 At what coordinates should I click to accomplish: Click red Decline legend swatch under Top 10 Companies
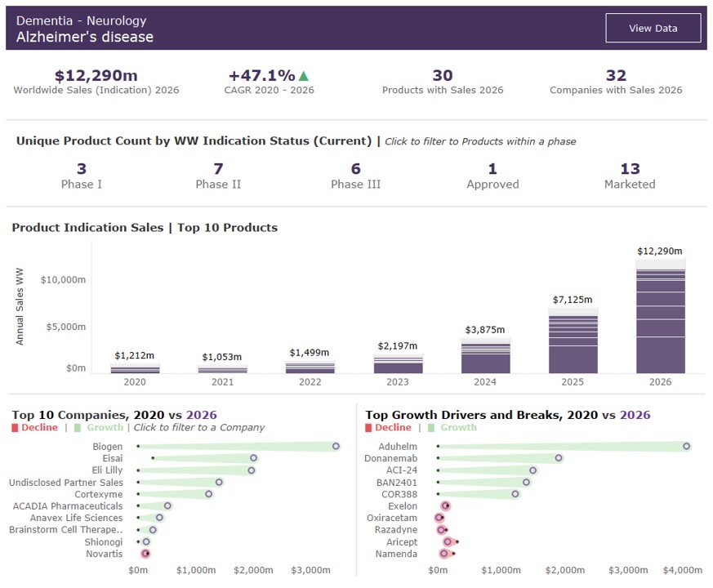[x=15, y=427]
